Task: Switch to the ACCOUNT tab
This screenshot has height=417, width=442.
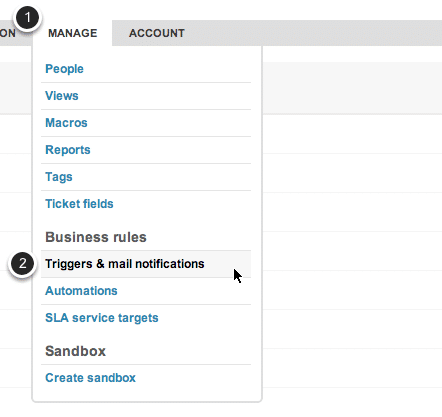Action: [x=157, y=33]
